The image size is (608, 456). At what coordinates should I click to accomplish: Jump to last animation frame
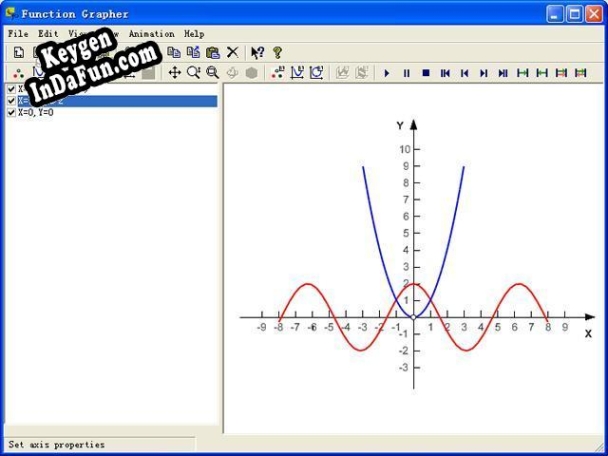tap(503, 73)
